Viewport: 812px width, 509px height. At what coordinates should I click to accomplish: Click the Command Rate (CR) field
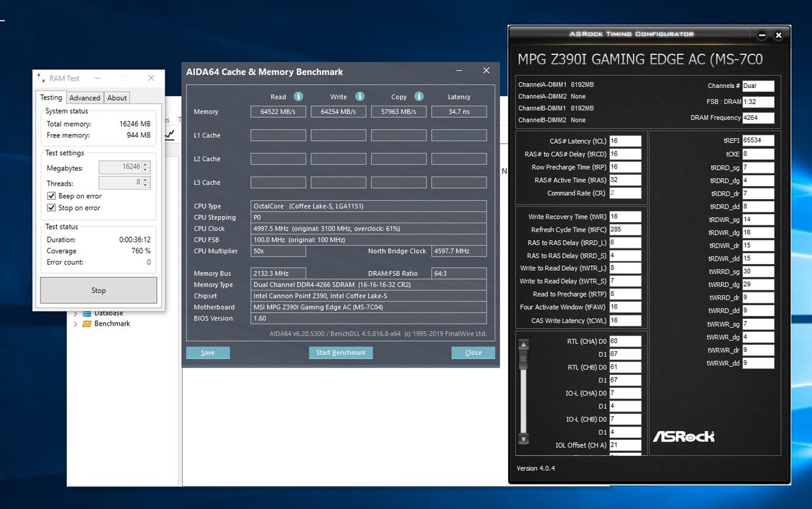coord(625,193)
